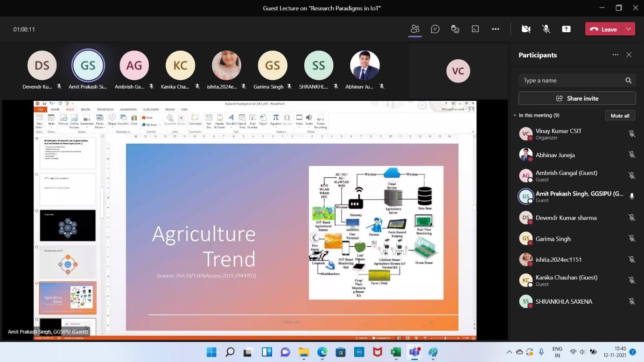
Task: Open Microsoft Teams from the taskbar
Action: pos(414,352)
